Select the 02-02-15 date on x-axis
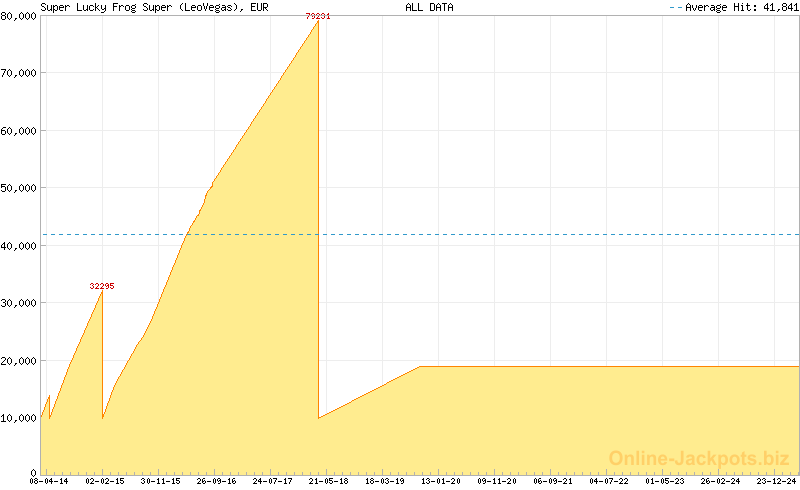This screenshot has height=490, width=800. 105,481
